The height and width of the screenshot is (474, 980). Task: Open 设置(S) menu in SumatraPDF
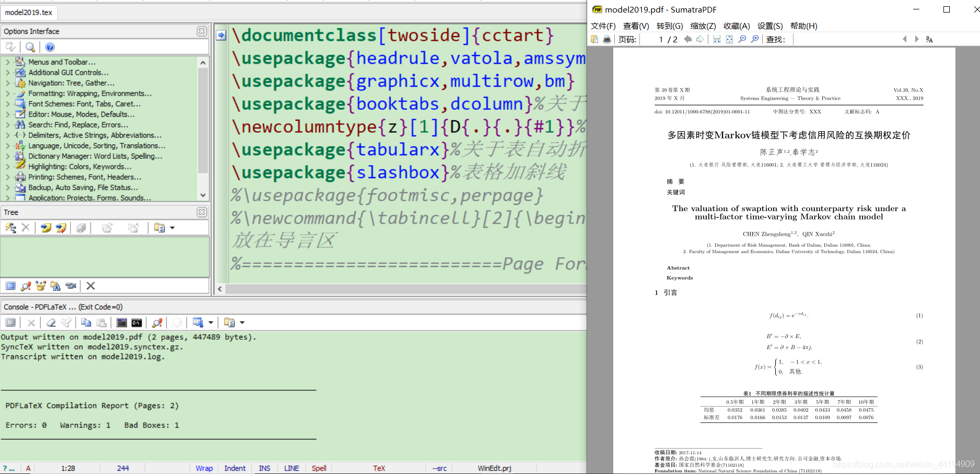770,26
